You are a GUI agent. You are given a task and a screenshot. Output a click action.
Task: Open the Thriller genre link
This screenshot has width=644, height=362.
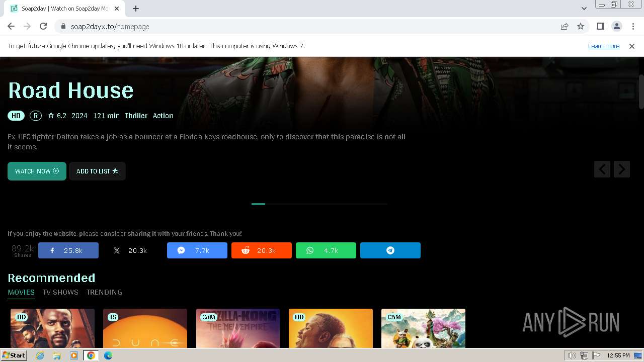point(136,116)
